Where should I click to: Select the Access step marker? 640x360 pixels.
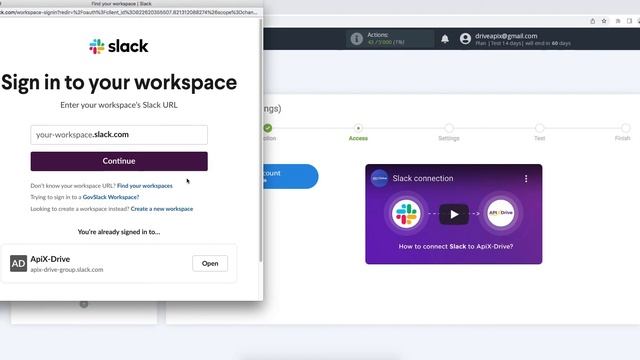coord(358,128)
